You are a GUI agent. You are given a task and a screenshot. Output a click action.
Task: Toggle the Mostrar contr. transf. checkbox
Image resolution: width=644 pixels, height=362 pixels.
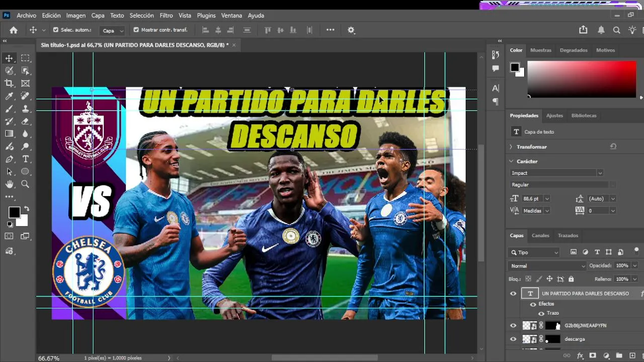pos(136,30)
